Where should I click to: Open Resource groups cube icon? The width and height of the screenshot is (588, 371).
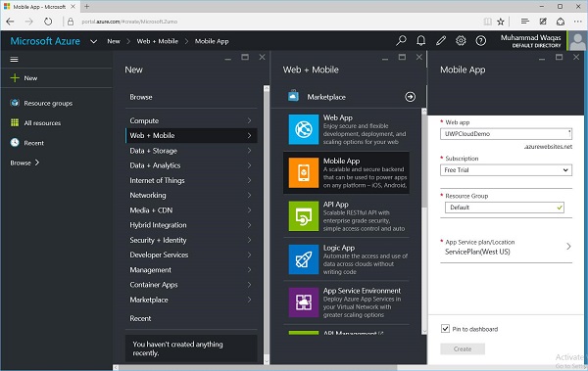click(15, 103)
